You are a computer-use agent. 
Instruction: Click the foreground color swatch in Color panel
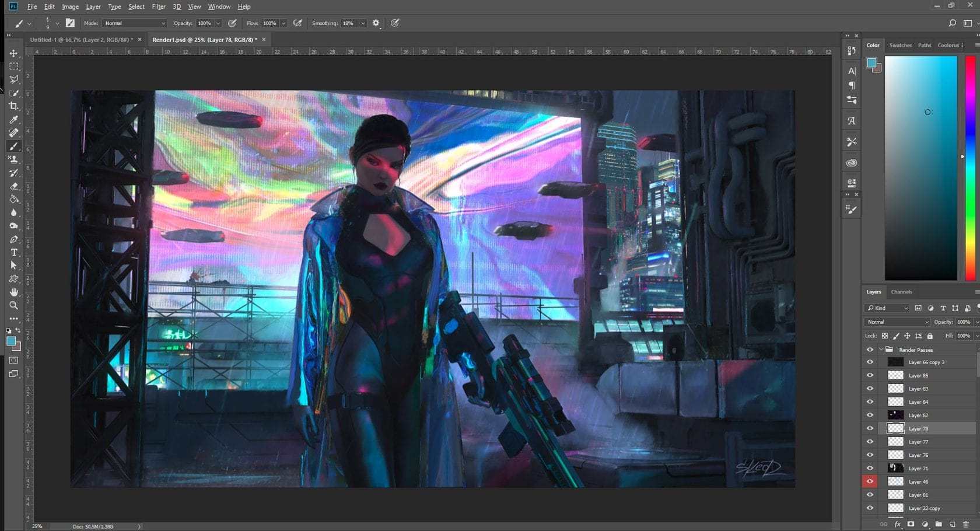pyautogui.click(x=871, y=63)
